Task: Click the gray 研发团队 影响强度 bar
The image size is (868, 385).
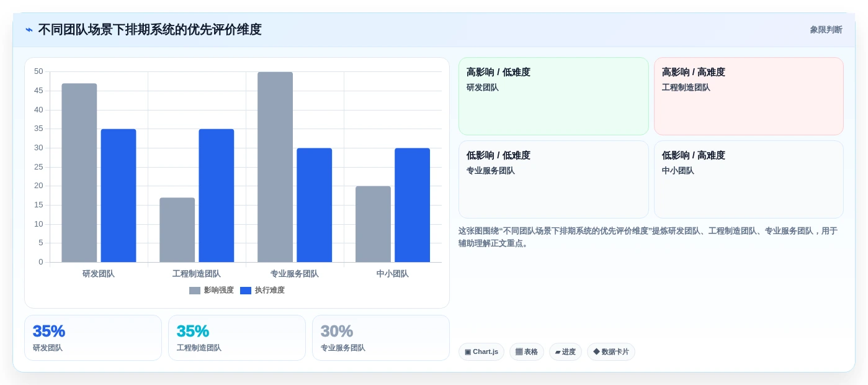Action: tap(79, 173)
